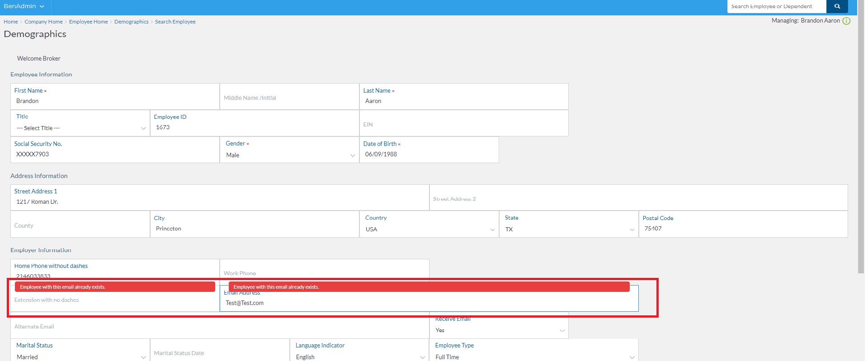This screenshot has width=868, height=361.
Task: Select the Email Address text field
Action: point(429,303)
